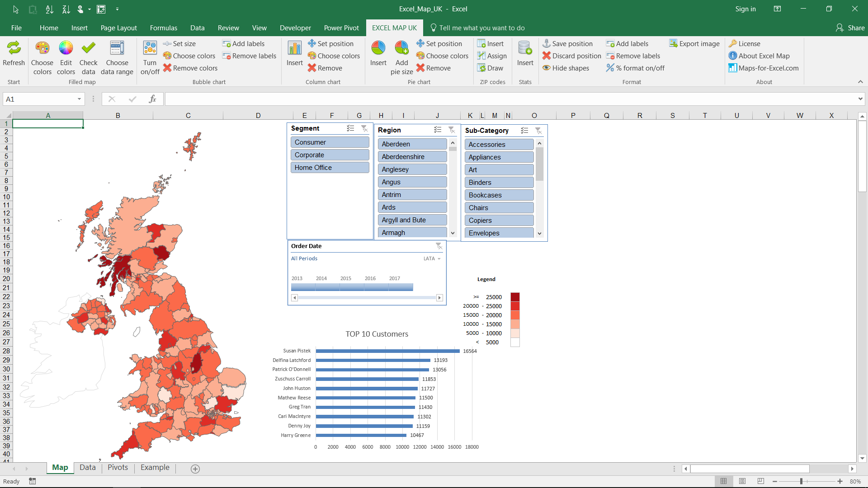
Task: Click the Maps-for-Excel.com link
Action: pyautogui.click(x=764, y=67)
